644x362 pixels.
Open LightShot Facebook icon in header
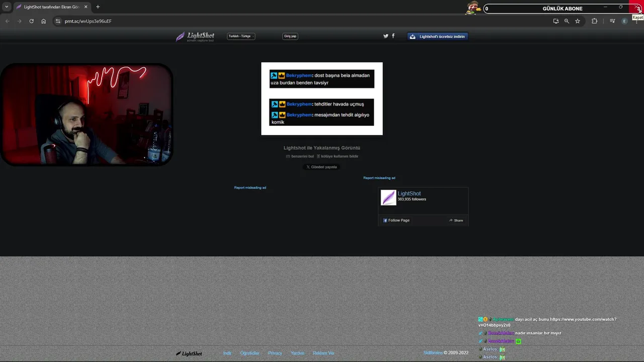tap(393, 36)
